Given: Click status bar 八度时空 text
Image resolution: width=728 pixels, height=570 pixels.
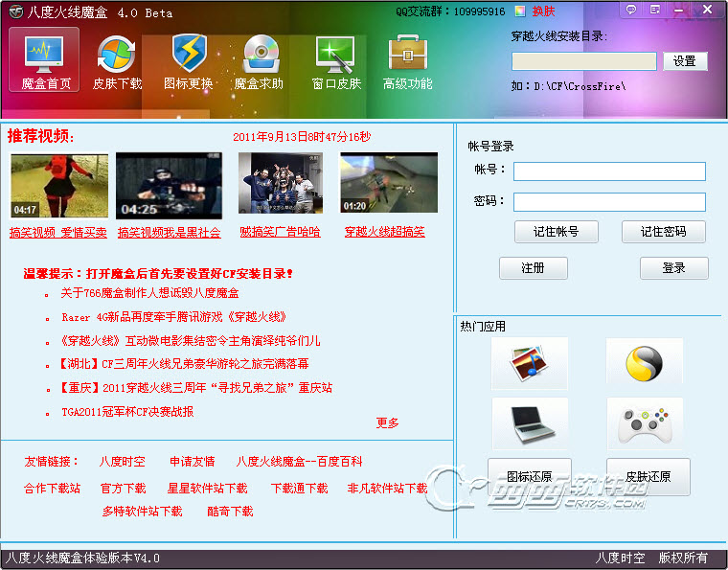Looking at the screenshot, I should tap(620, 558).
